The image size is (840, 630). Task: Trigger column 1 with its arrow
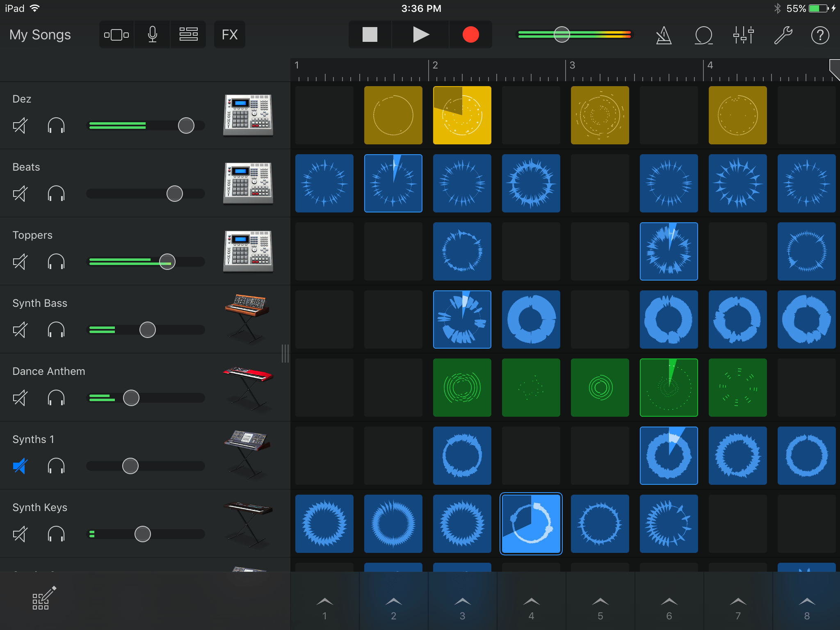pos(324,603)
